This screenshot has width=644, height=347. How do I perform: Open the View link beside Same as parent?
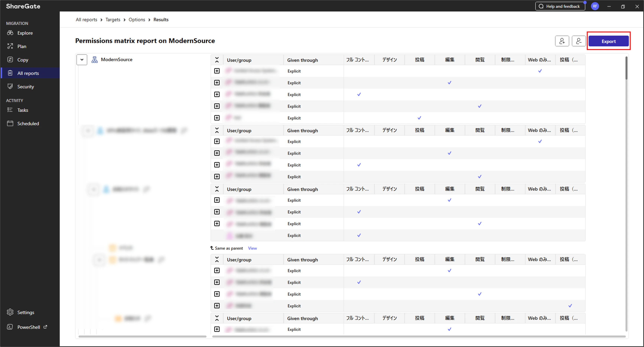click(x=252, y=248)
